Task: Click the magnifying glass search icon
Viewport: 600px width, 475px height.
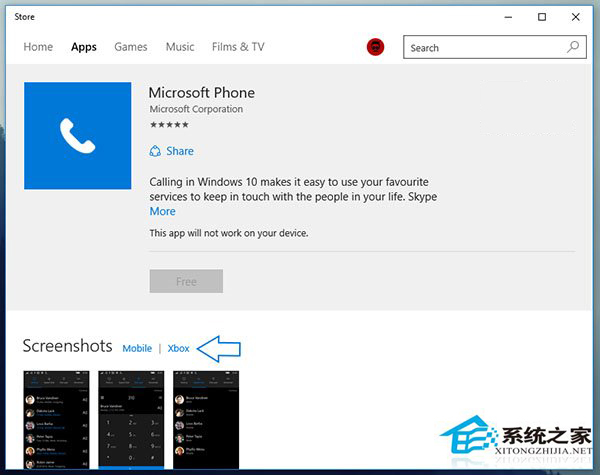Action: click(x=573, y=47)
